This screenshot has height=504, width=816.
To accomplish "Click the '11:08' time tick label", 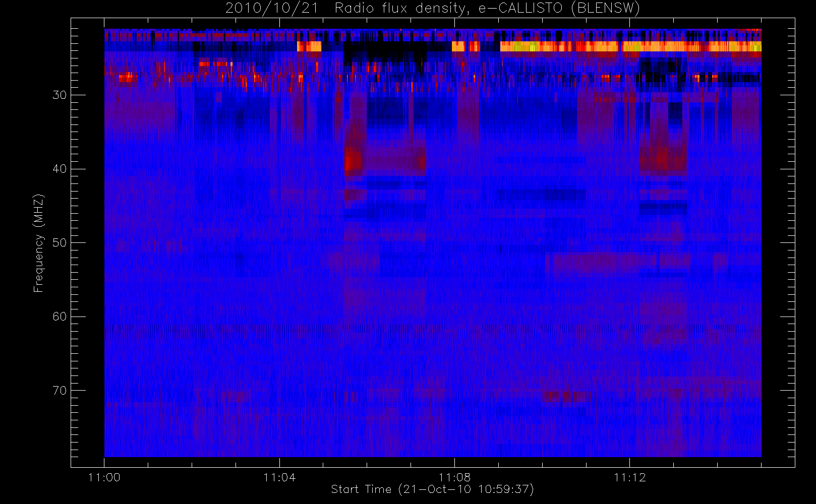I will tap(454, 477).
